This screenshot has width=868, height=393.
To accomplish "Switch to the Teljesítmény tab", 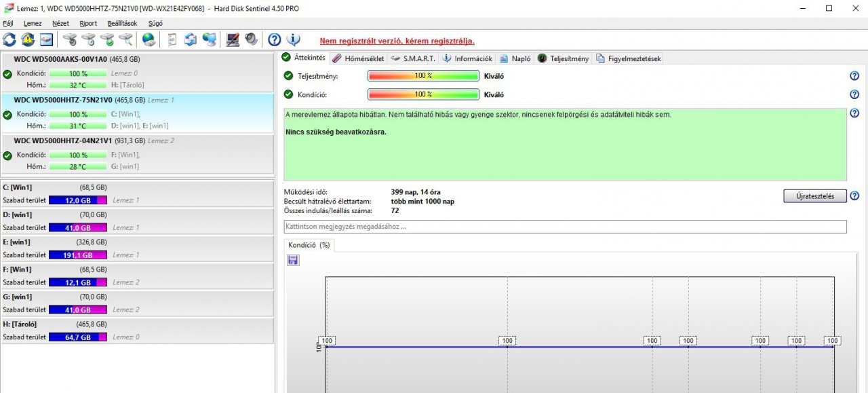I will (564, 58).
